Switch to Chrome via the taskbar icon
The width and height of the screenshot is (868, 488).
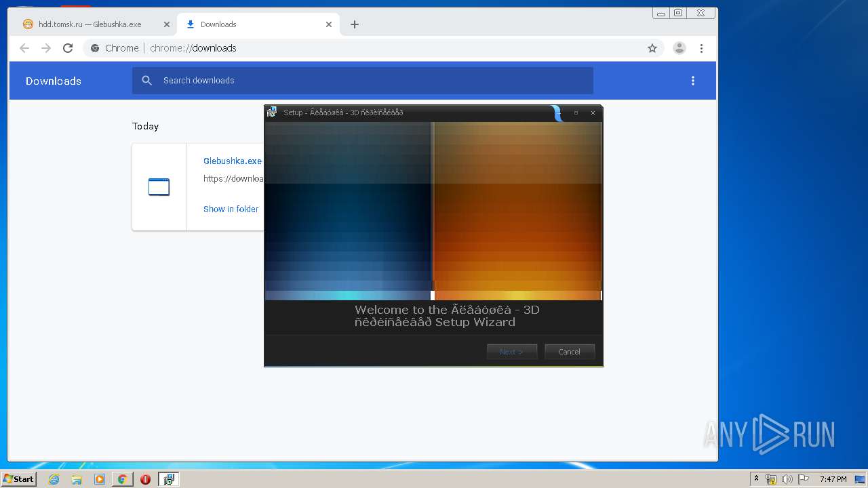122,479
